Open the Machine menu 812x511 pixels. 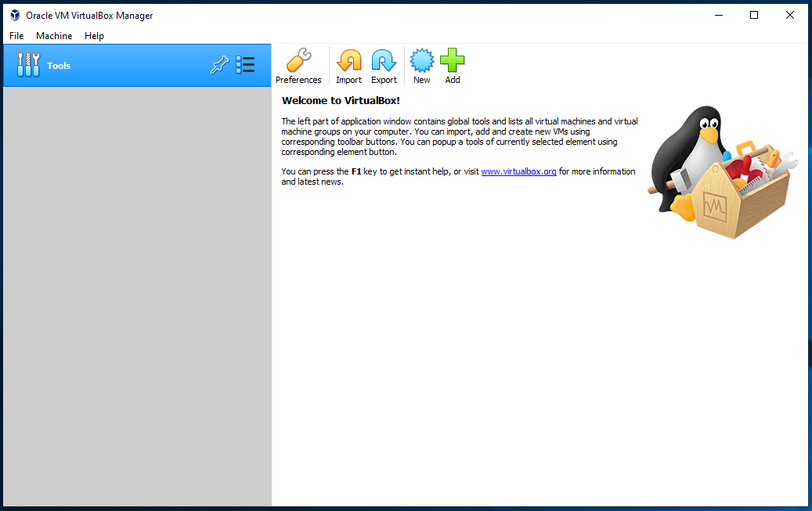(54, 36)
